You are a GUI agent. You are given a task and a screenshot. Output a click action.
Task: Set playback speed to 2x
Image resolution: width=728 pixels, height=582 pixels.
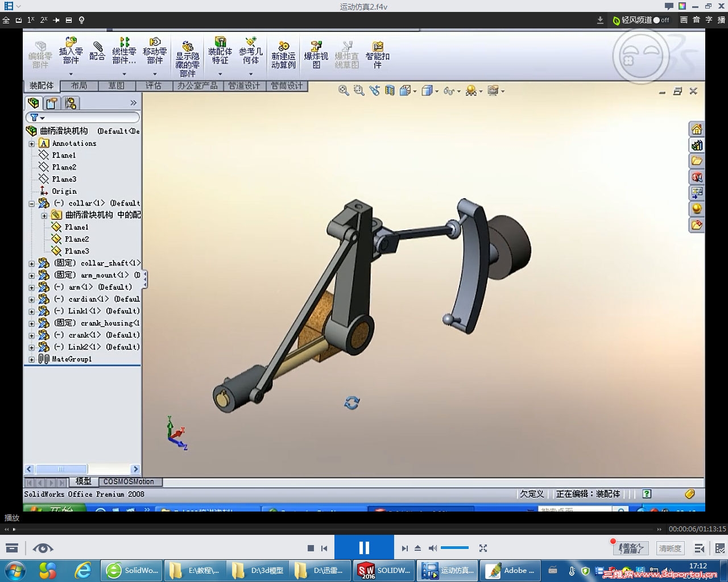pos(44,20)
